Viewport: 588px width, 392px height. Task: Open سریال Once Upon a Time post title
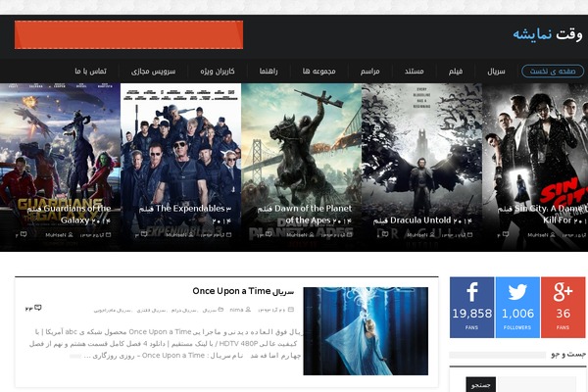[243, 291]
